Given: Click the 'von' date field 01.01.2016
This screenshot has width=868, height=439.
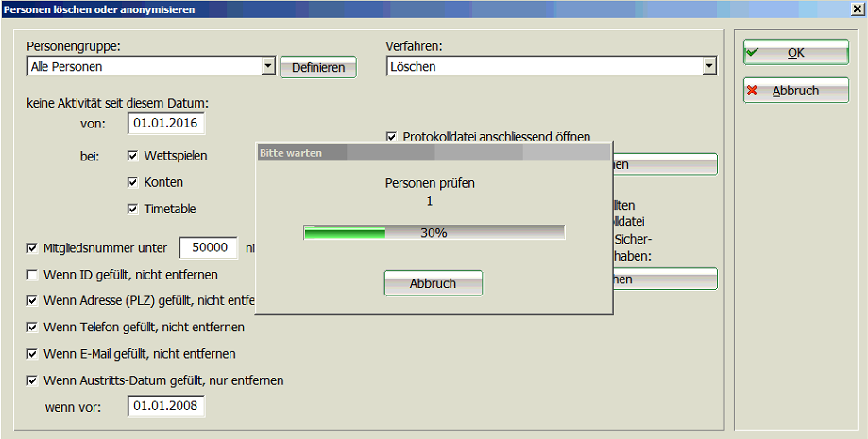Looking at the screenshot, I should click(166, 123).
